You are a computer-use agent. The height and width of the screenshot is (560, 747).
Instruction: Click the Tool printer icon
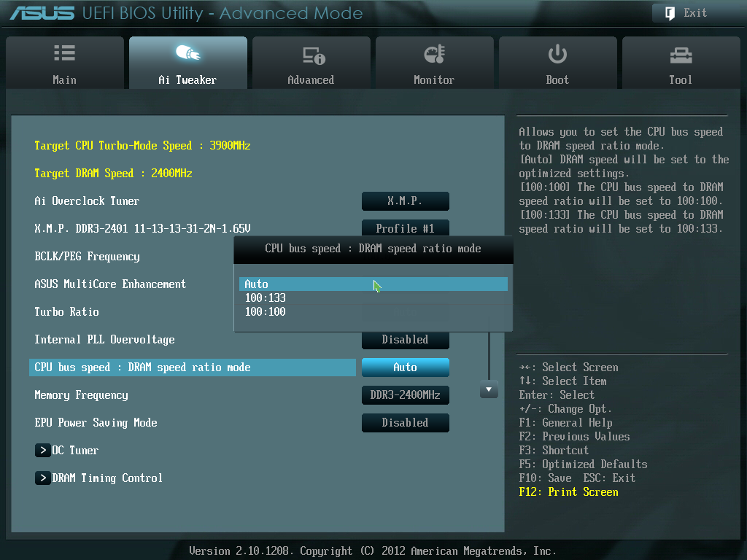(681, 55)
